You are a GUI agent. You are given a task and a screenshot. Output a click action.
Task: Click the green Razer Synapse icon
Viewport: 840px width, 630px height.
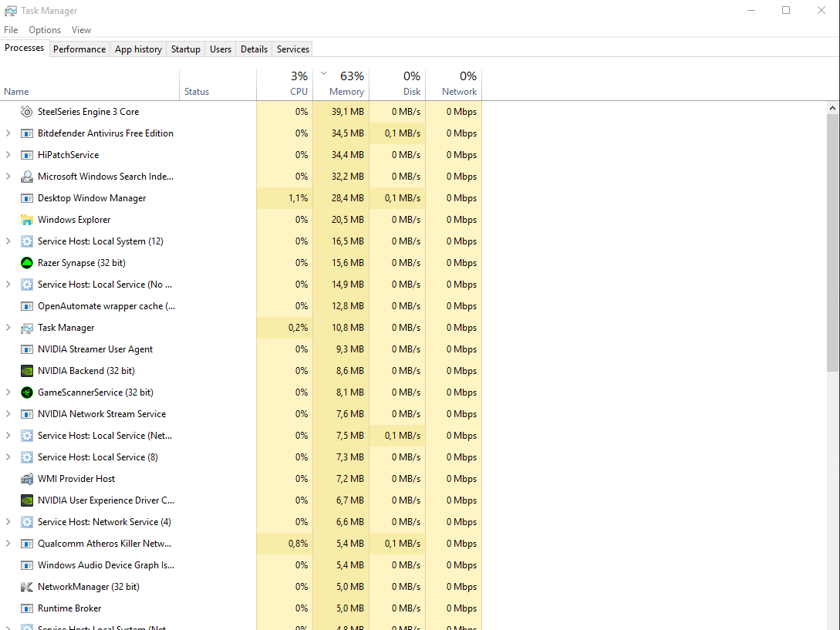click(x=27, y=263)
